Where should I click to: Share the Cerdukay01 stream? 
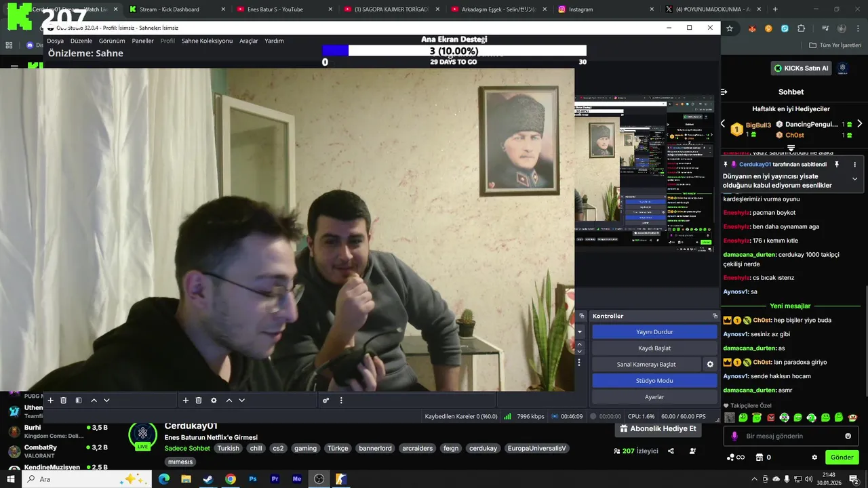point(671,451)
